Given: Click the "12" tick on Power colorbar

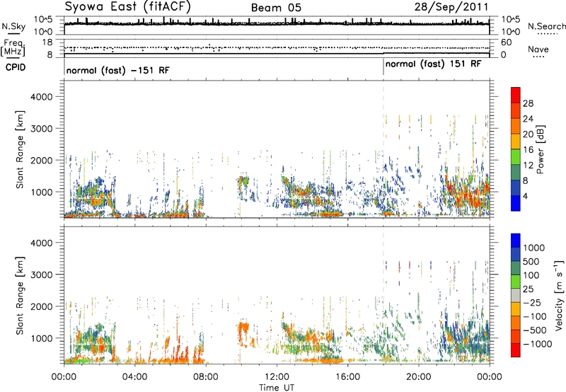Looking at the screenshot, I should point(528,166).
